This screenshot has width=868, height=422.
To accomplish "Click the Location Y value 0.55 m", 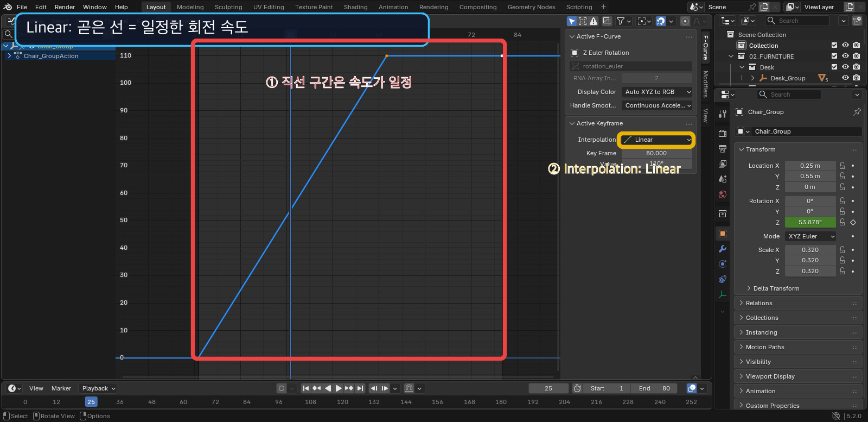I will [x=810, y=176].
